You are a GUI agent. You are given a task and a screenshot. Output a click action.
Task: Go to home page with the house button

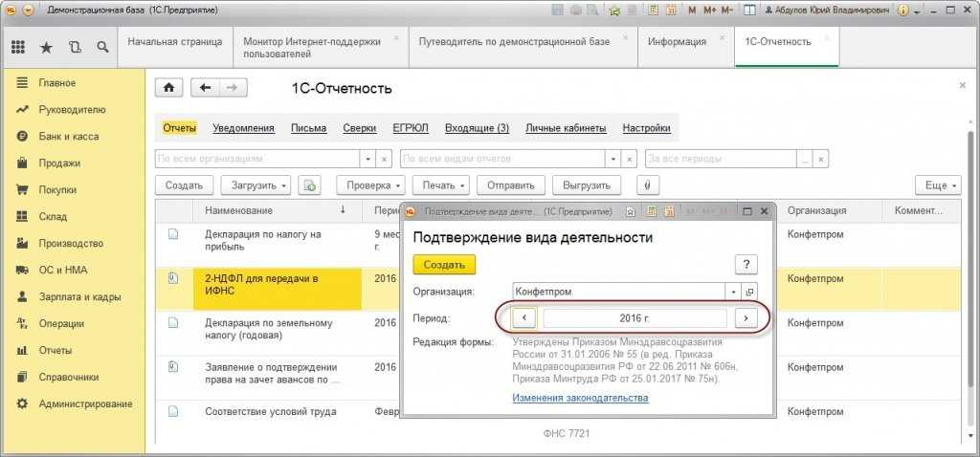click(x=168, y=88)
